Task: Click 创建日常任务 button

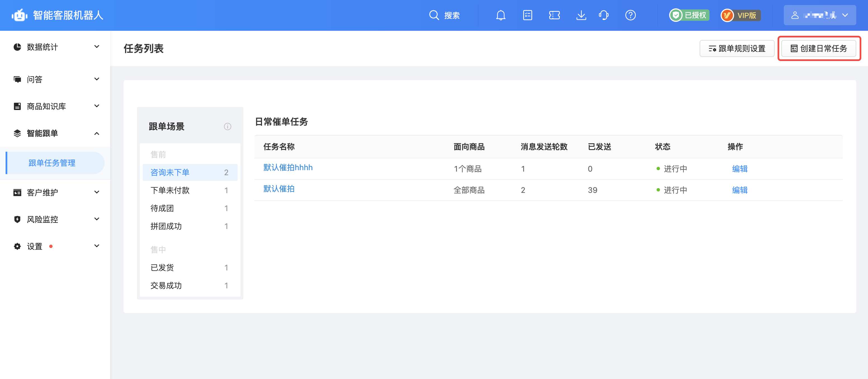Action: [819, 48]
